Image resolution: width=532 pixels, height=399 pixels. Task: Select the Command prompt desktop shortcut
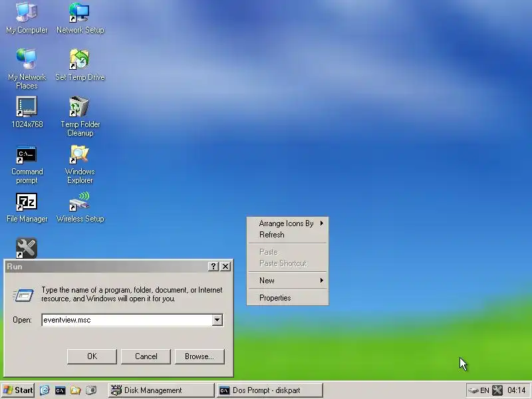(x=27, y=164)
